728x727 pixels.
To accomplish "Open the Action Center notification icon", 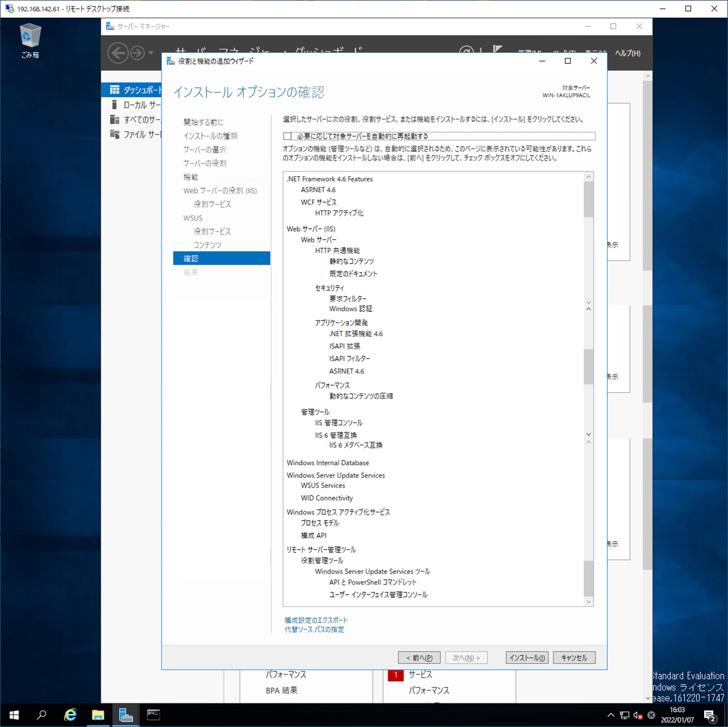I will (710, 715).
